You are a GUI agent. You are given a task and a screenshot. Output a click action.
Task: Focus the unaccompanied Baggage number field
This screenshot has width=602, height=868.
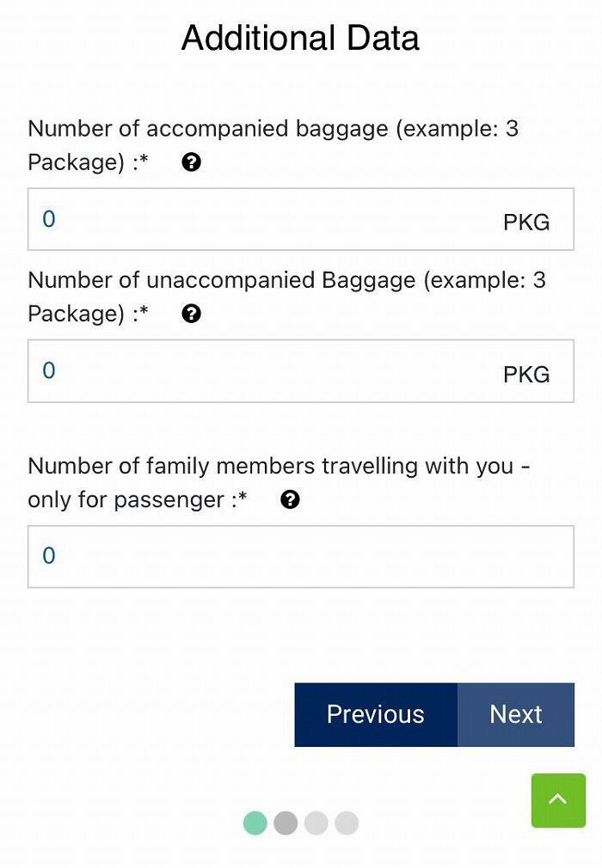(x=301, y=371)
